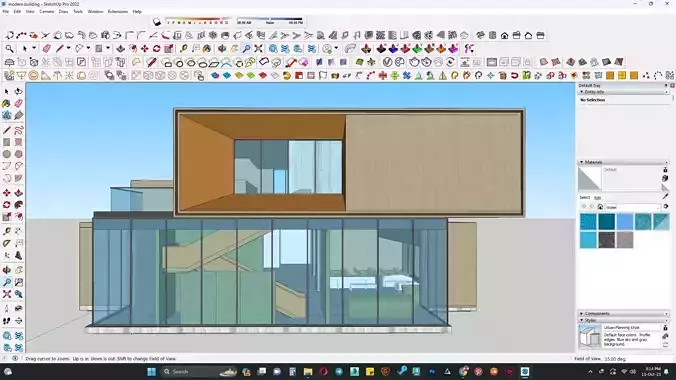Open the File menu
Image resolution: width=676 pixels, height=380 pixels.
pos(6,12)
